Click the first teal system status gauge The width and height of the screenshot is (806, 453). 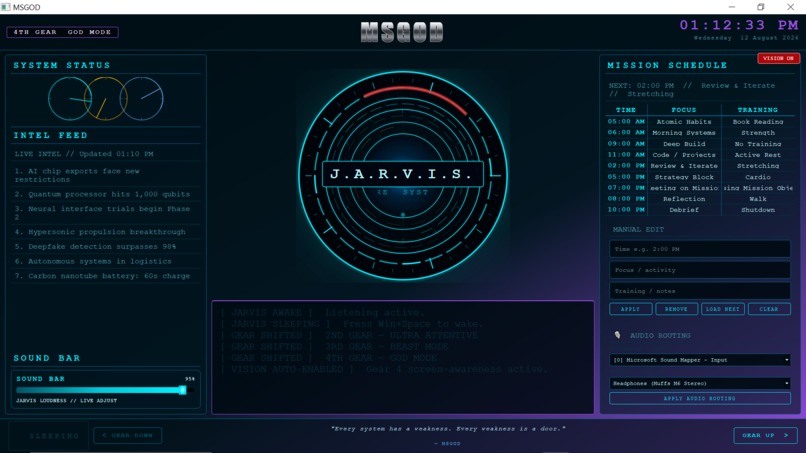pyautogui.click(x=70, y=99)
